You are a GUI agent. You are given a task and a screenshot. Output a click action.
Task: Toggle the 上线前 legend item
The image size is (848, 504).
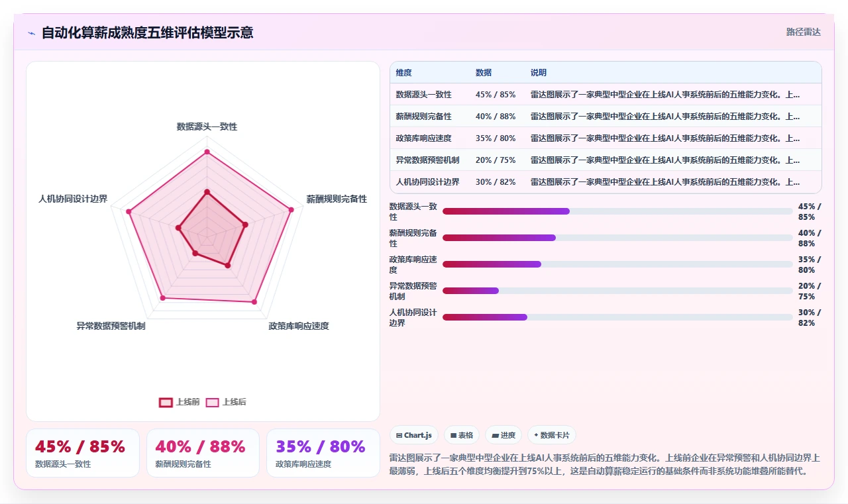180,402
